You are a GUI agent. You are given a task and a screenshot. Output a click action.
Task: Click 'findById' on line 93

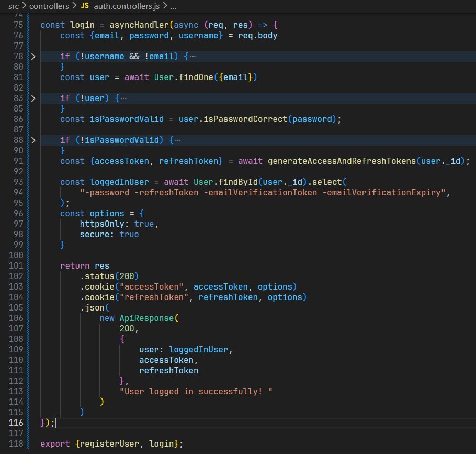coord(238,182)
